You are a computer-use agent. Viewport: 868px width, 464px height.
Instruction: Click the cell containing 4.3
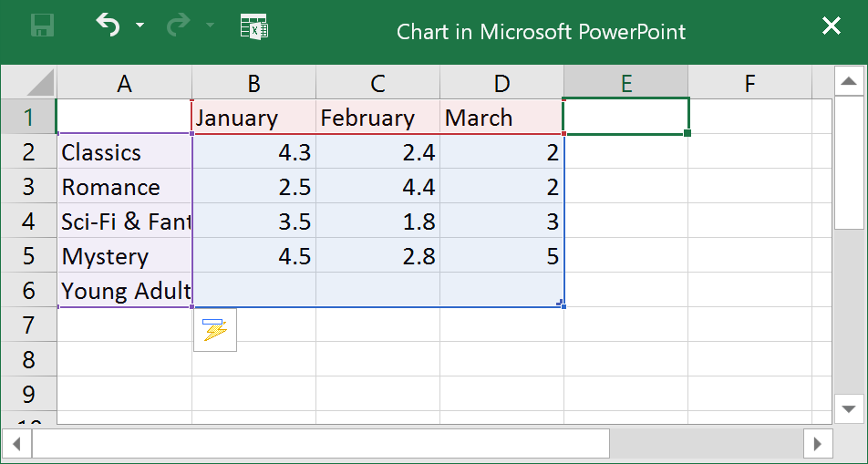point(254,151)
